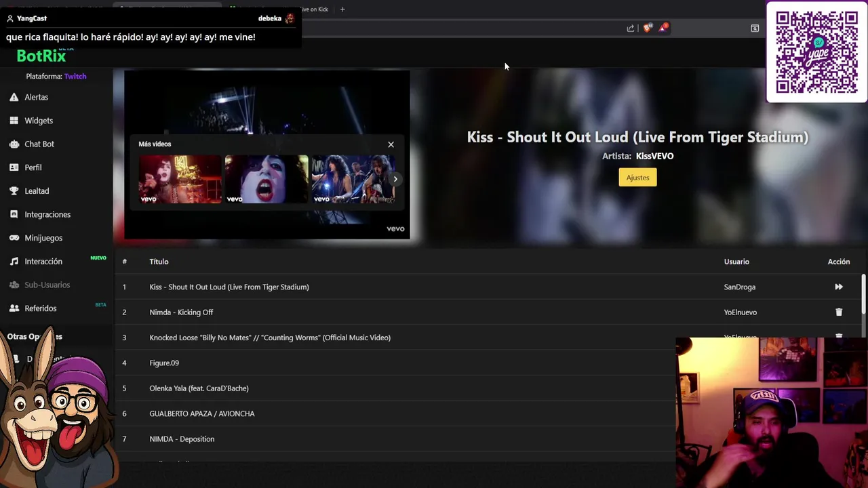Viewport: 868px width, 488px height.
Task: Click the Interacción music note icon
Action: click(x=14, y=262)
